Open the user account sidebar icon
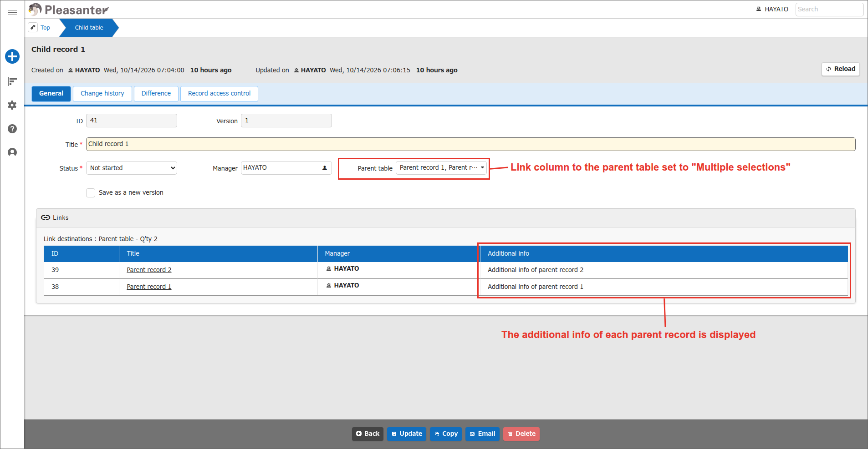 pos(12,152)
